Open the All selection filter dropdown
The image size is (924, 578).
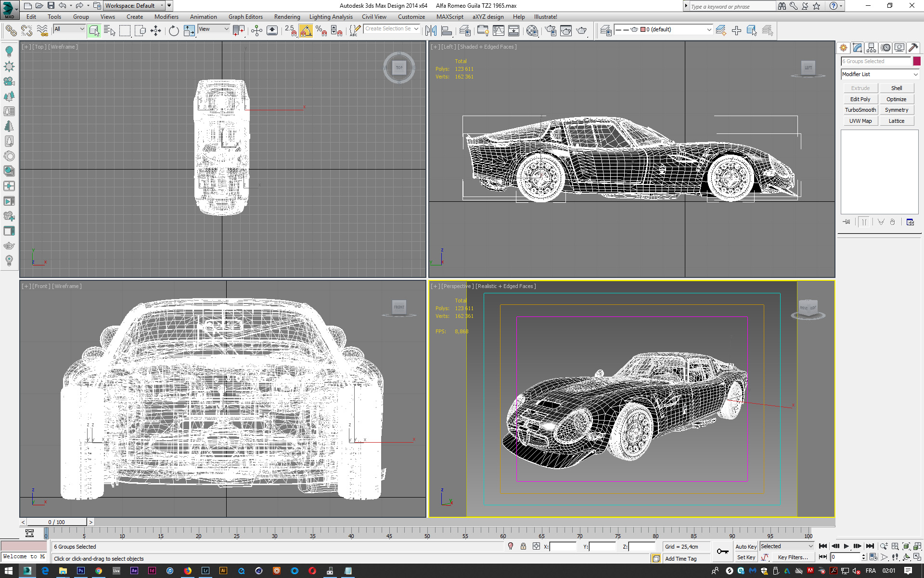point(69,29)
